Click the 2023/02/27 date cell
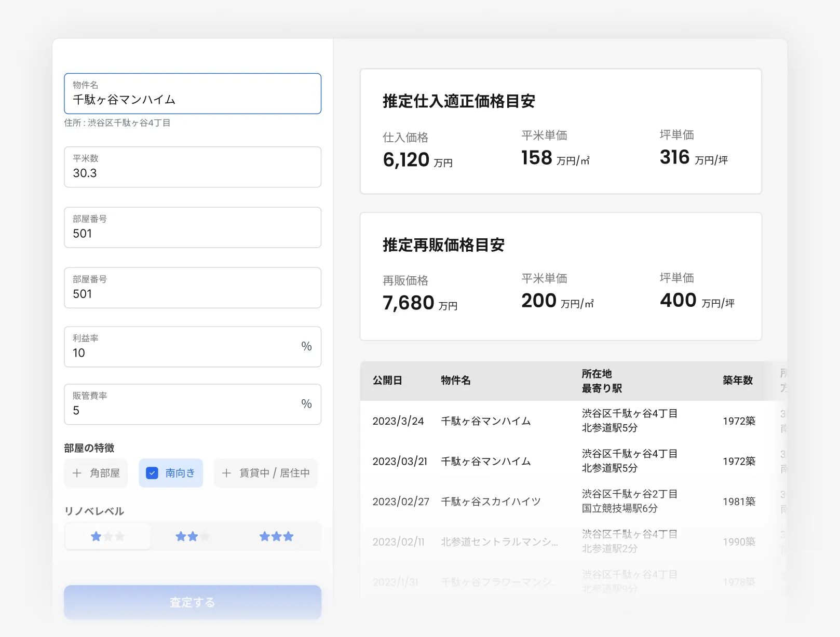The image size is (840, 637). pyautogui.click(x=401, y=502)
